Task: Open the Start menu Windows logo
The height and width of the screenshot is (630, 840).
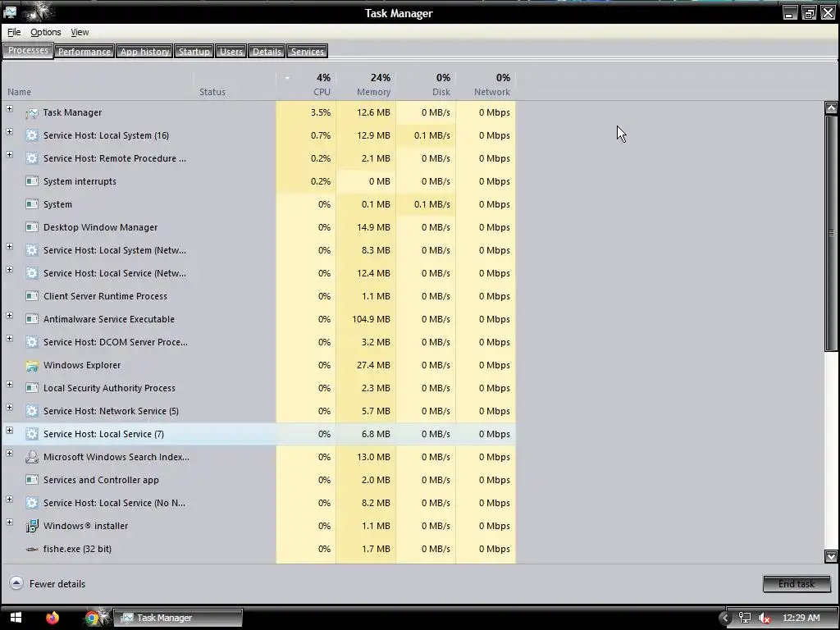Action: click(x=16, y=618)
